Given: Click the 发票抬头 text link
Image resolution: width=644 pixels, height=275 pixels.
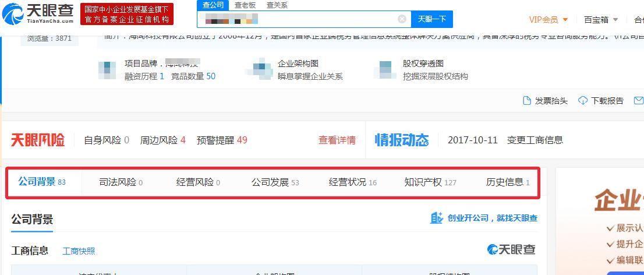Looking at the screenshot, I should 551,101.
